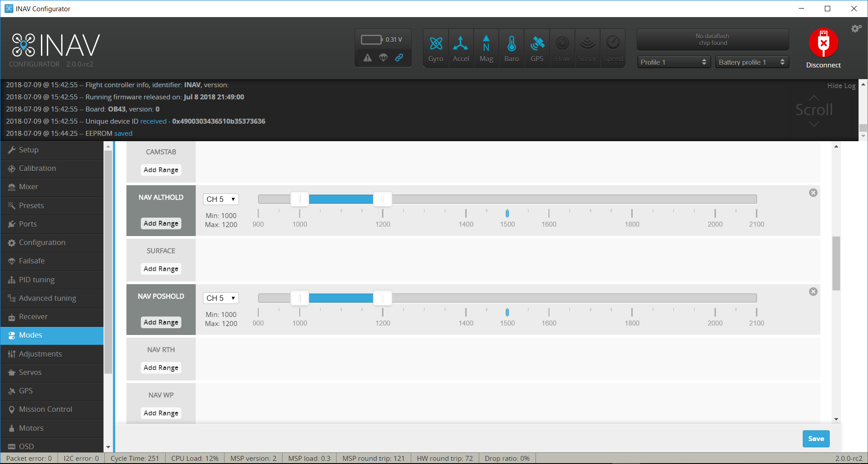Open the settings gear in top-right corner

coord(855,28)
